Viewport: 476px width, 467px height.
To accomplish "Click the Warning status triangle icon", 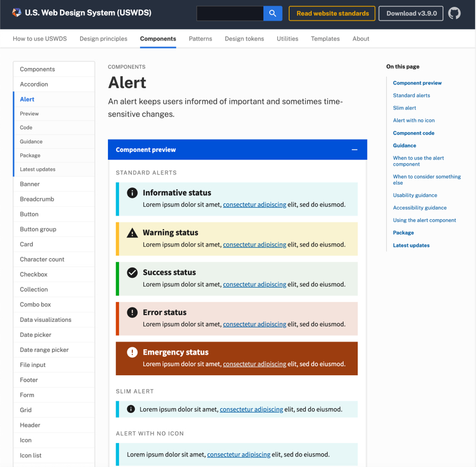I will pos(132,233).
